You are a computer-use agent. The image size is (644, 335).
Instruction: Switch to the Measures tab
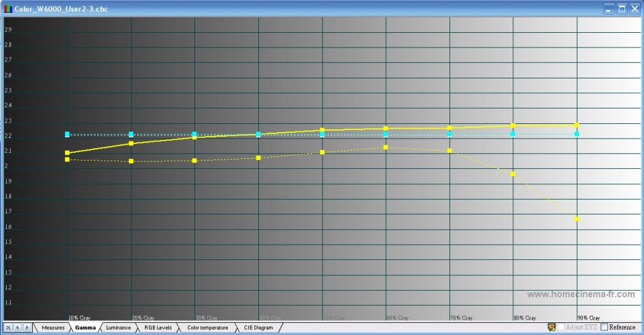tap(52, 328)
